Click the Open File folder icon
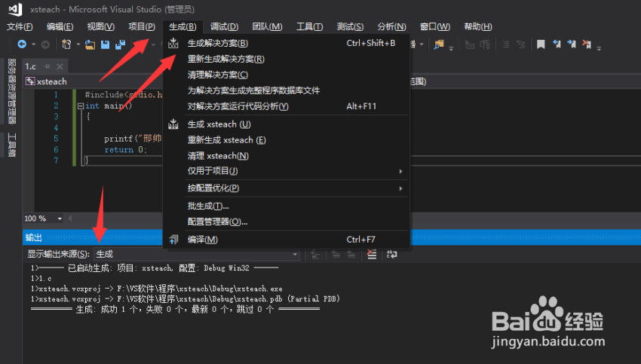 click(90, 44)
